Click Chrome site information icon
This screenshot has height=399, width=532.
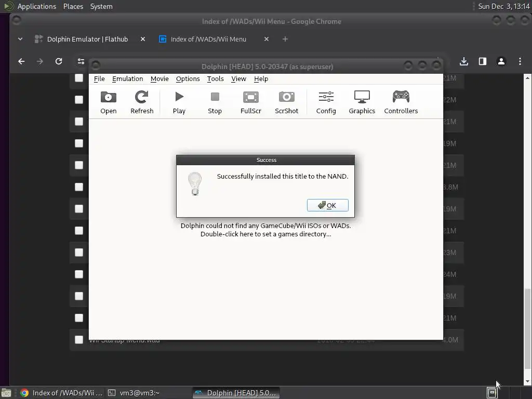click(x=81, y=61)
